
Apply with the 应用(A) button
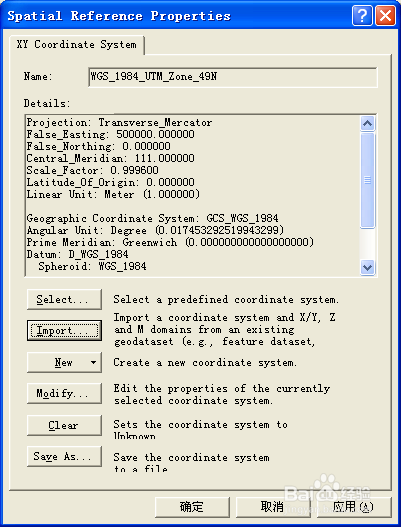(x=353, y=507)
